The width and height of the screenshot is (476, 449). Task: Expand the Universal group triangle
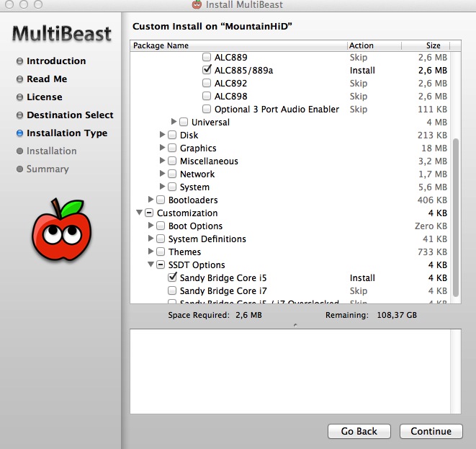[174, 122]
